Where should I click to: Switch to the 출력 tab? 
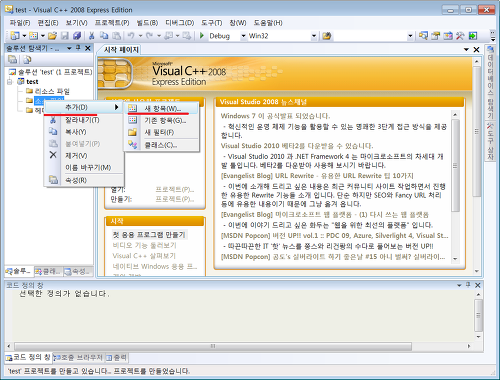[117, 358]
